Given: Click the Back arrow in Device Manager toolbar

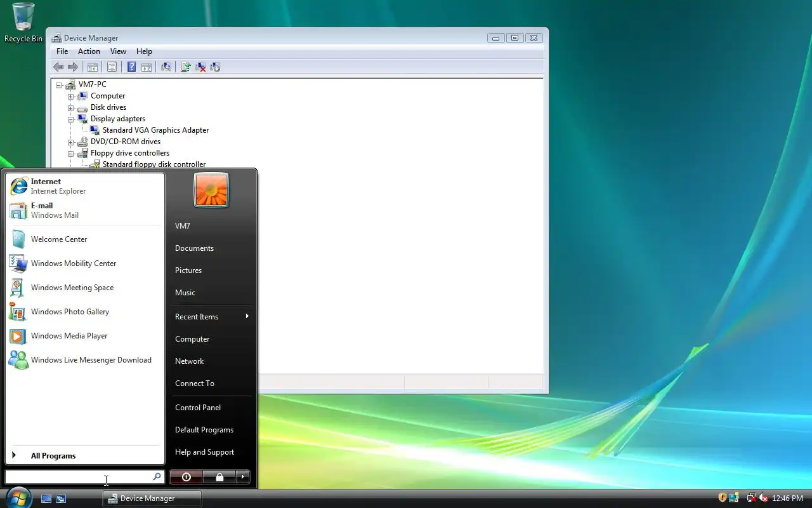Looking at the screenshot, I should pyautogui.click(x=58, y=67).
